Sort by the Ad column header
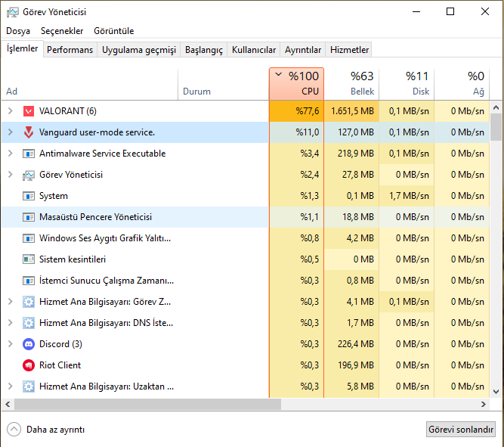This screenshot has height=447, width=504. tap(89, 84)
